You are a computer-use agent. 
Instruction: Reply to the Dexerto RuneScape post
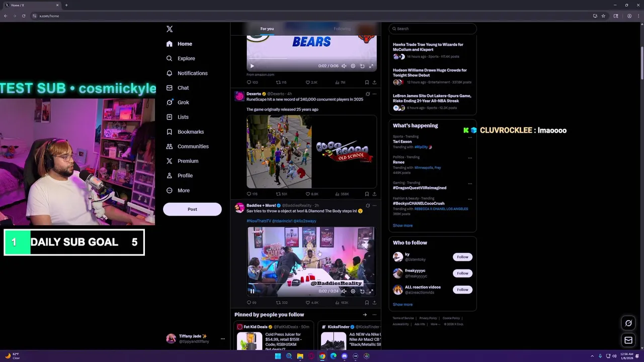(252, 194)
